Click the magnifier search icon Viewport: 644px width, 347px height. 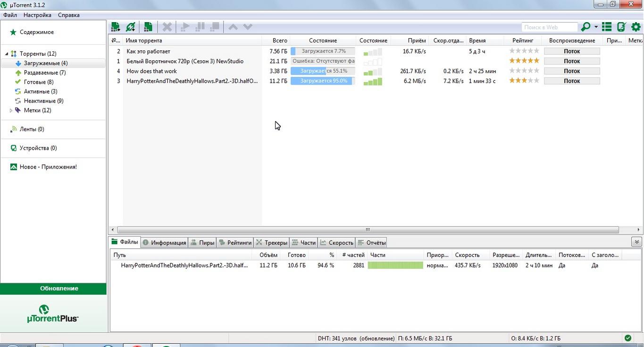pos(585,27)
